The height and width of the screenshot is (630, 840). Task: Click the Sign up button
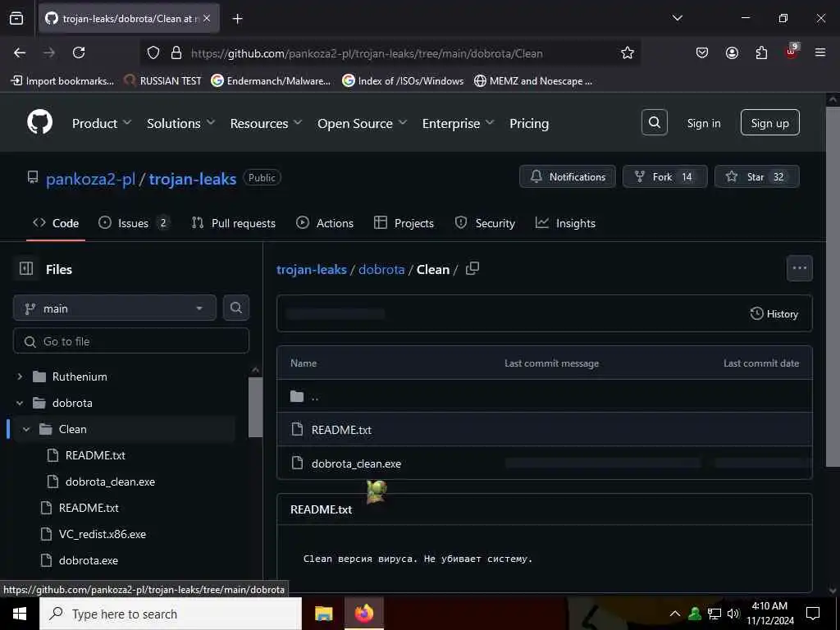point(769,123)
